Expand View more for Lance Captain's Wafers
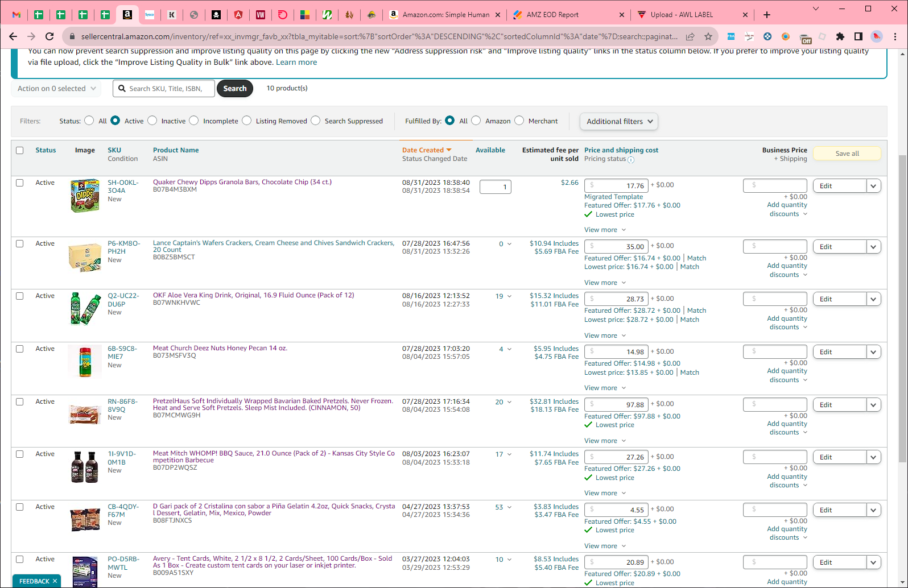This screenshot has height=588, width=908. pos(605,283)
